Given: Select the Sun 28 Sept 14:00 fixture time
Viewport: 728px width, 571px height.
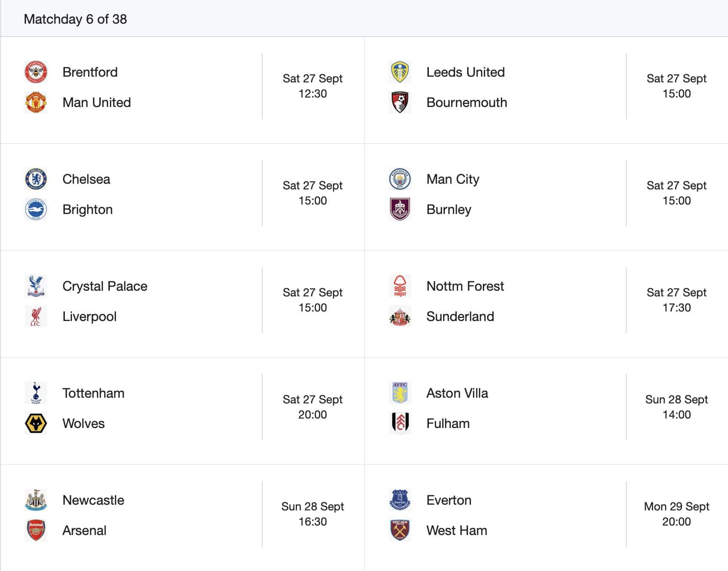Looking at the screenshot, I should click(676, 407).
